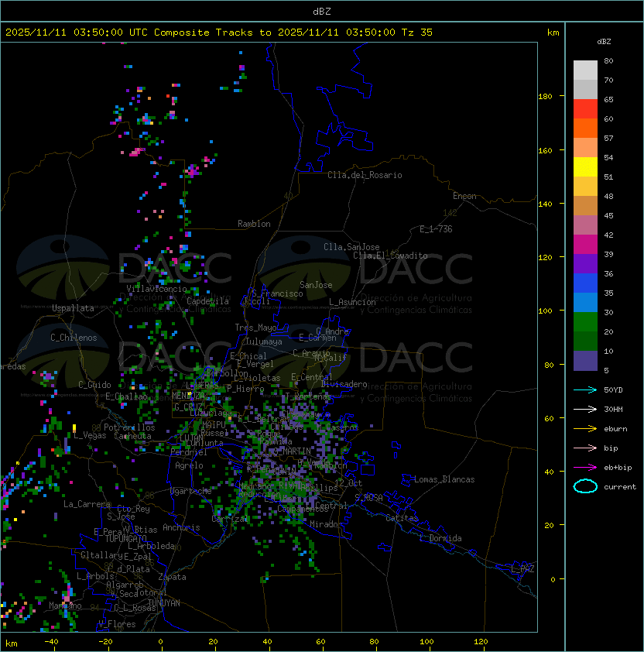Click the '120' tick on the bottom axis
The width and height of the screenshot is (644, 652).
point(480,642)
